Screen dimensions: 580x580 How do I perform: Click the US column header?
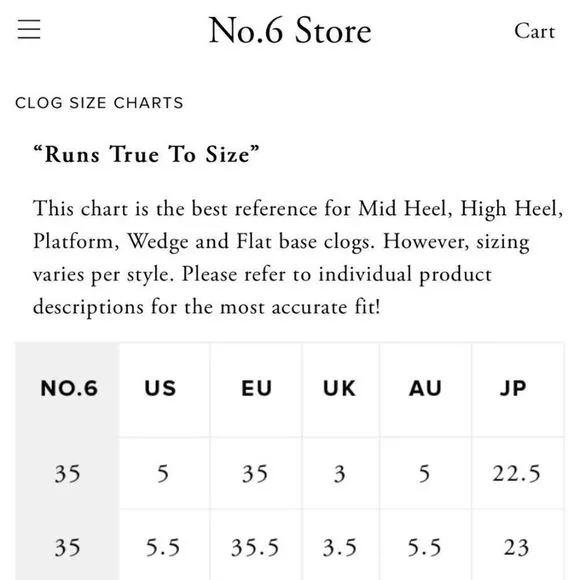coord(160,388)
